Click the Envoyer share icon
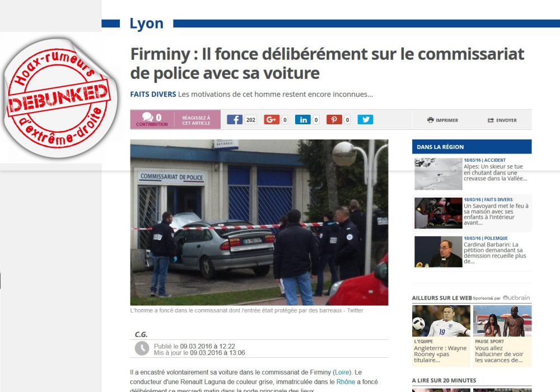 click(491, 120)
